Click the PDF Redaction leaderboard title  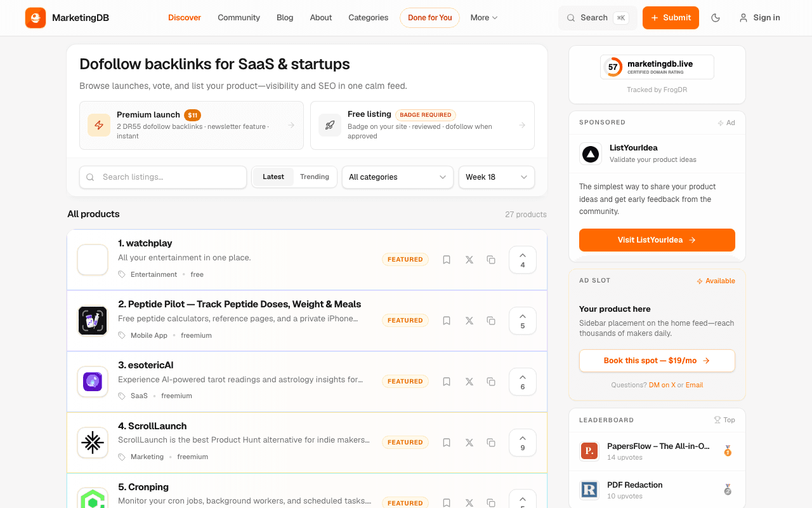635,485
